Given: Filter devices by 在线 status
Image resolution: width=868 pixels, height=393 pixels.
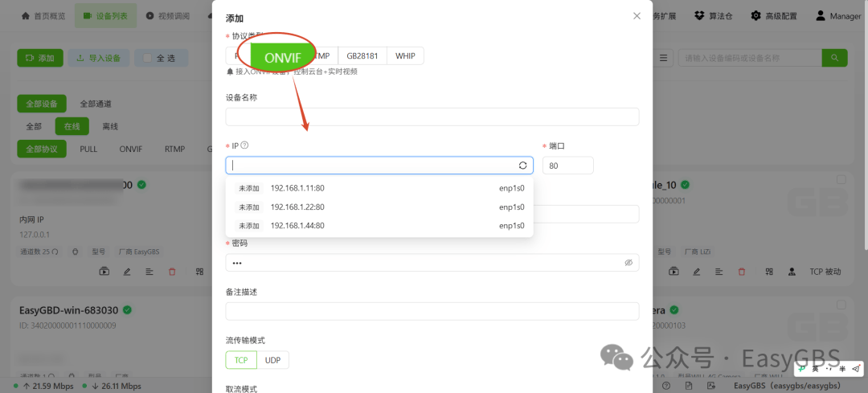Looking at the screenshot, I should [x=72, y=126].
